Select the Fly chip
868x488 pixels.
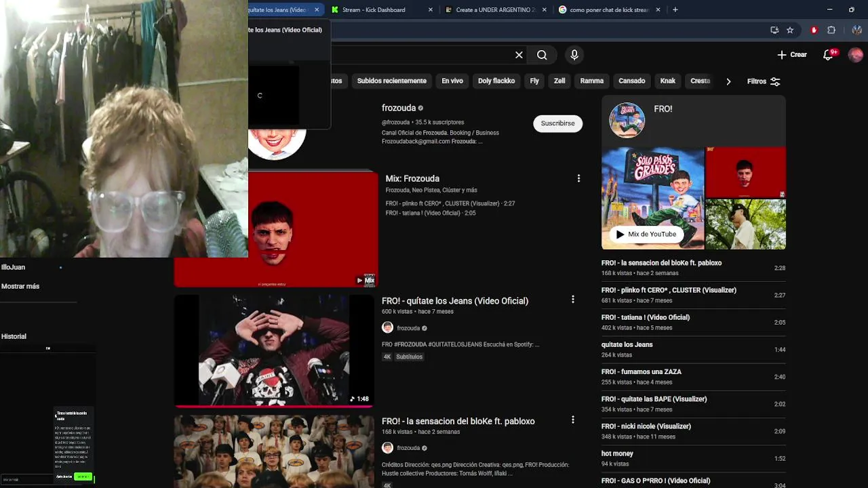(x=534, y=81)
